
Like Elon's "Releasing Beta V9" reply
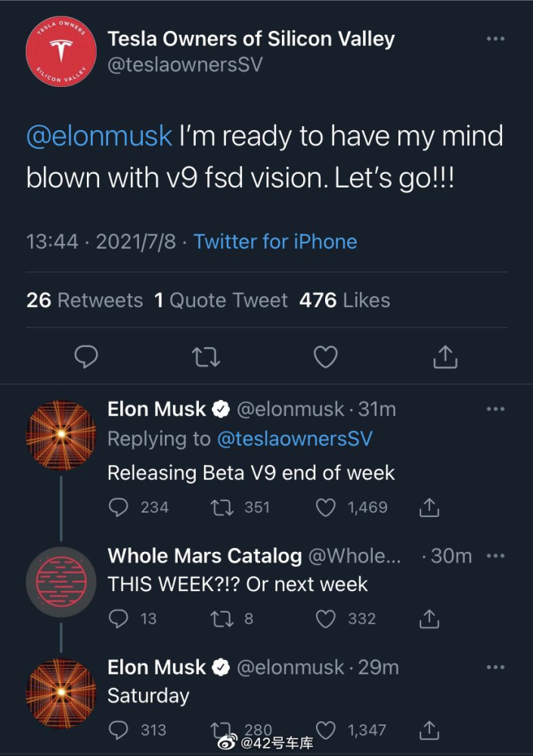tap(325, 507)
